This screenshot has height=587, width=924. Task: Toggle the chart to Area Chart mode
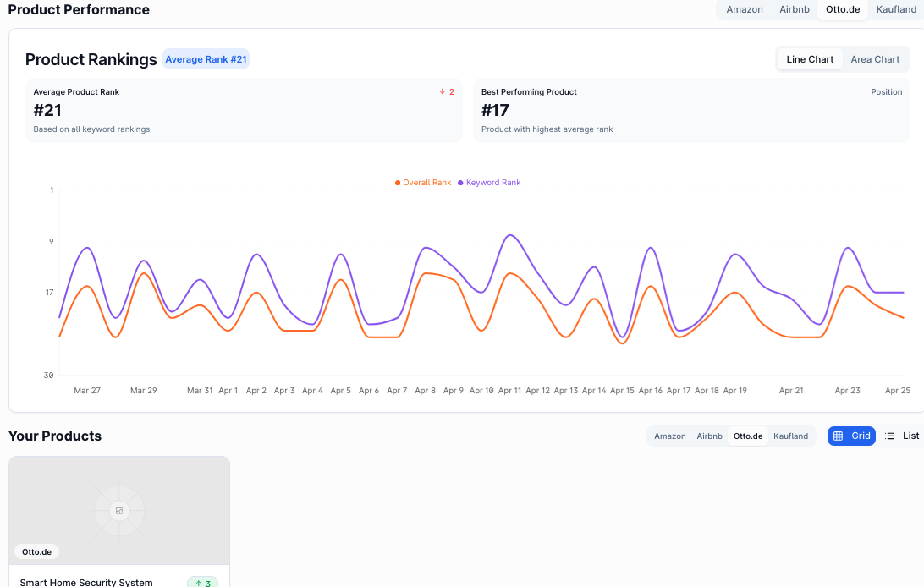875,59
